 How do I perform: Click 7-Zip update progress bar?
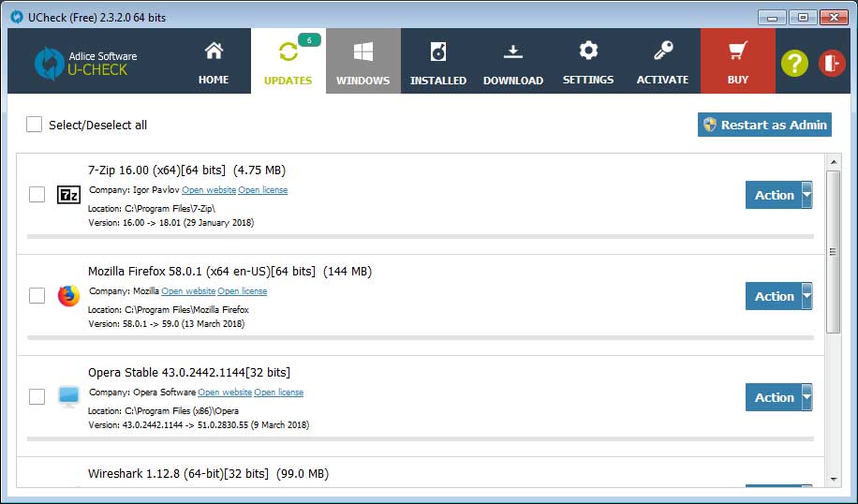(421, 237)
